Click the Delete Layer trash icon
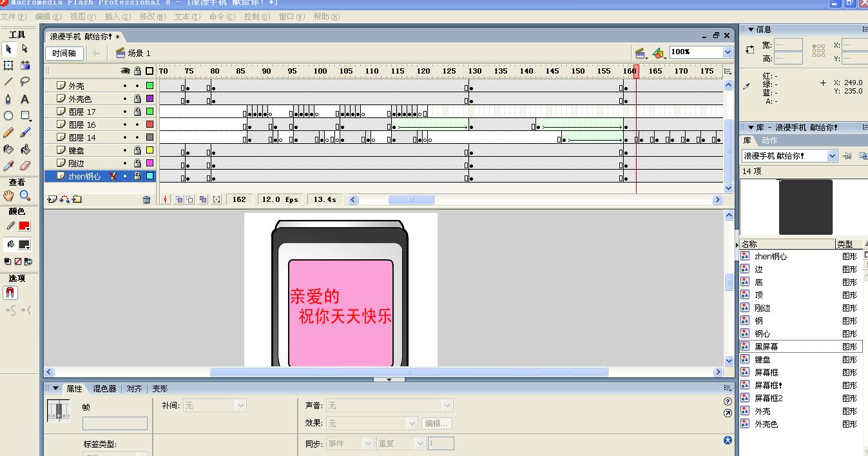868x456 pixels. point(146,199)
